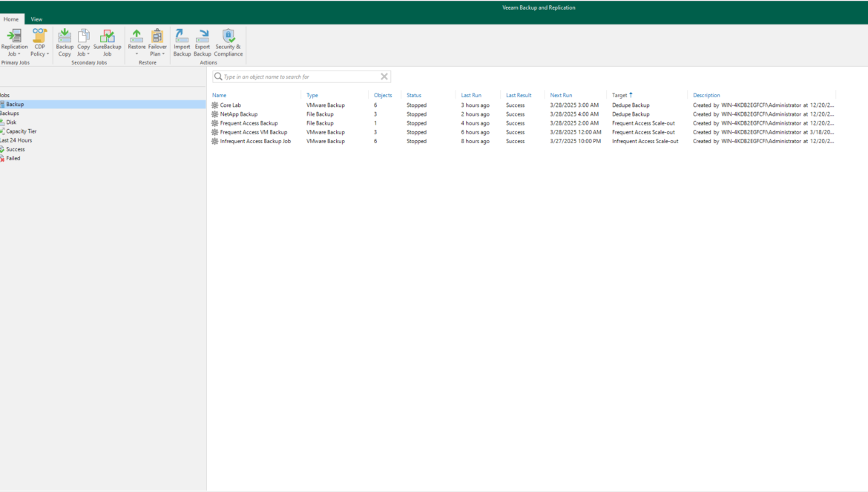Click the objects count "1" cell
868x492 pixels.
pos(375,123)
